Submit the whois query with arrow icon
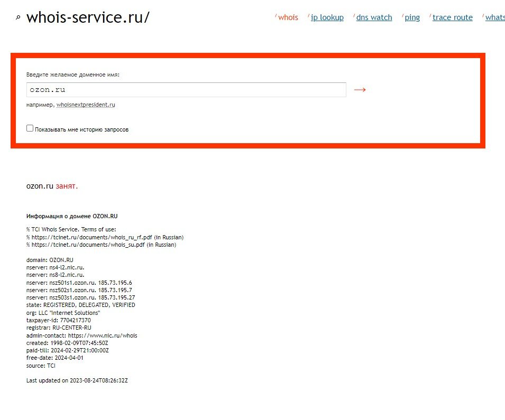 coord(360,90)
